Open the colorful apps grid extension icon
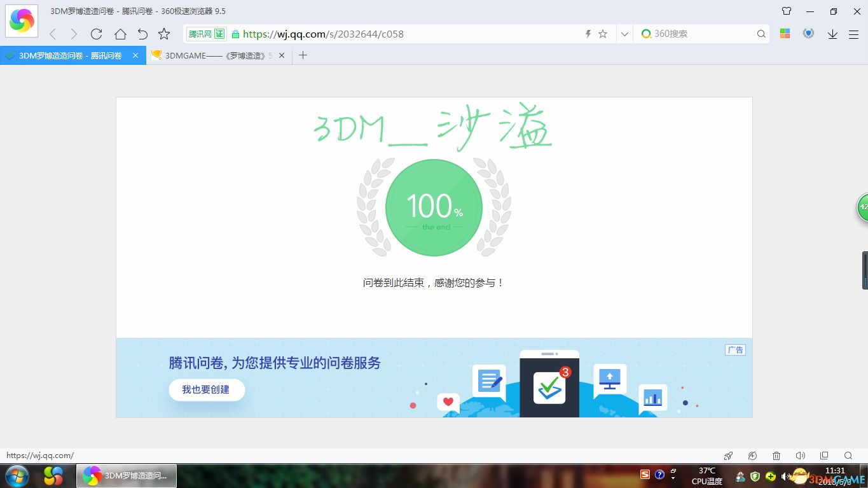Image resolution: width=868 pixels, height=488 pixels. 785,34
